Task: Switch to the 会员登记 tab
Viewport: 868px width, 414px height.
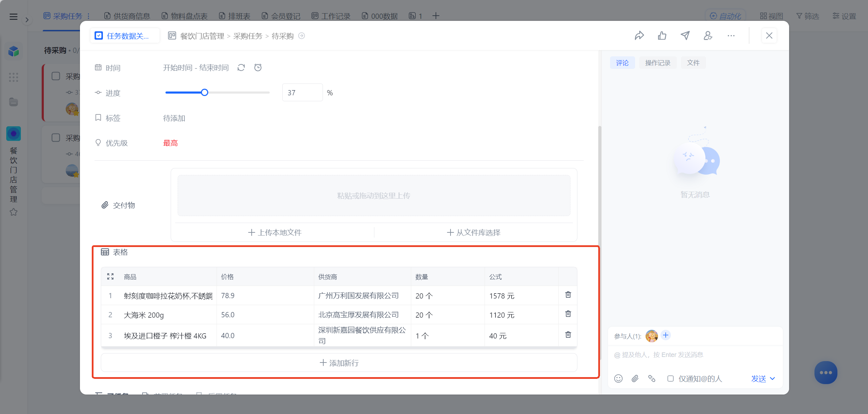Action: (x=281, y=16)
